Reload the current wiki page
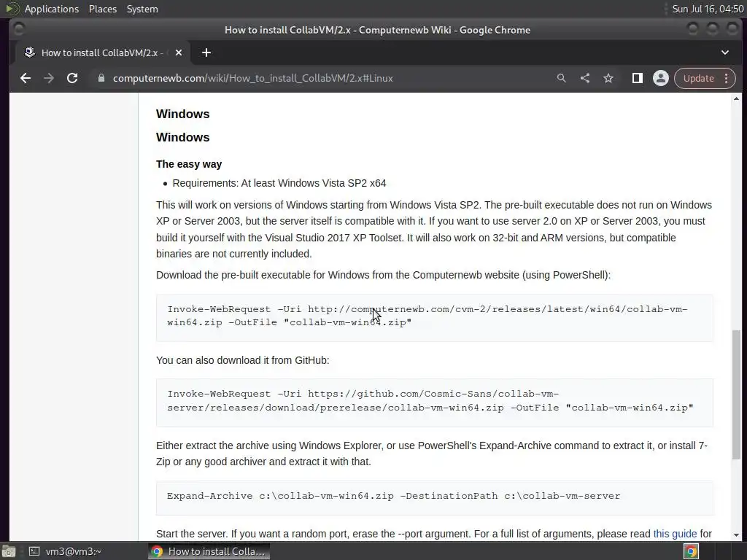The width and height of the screenshot is (747, 560). pyautogui.click(x=72, y=78)
